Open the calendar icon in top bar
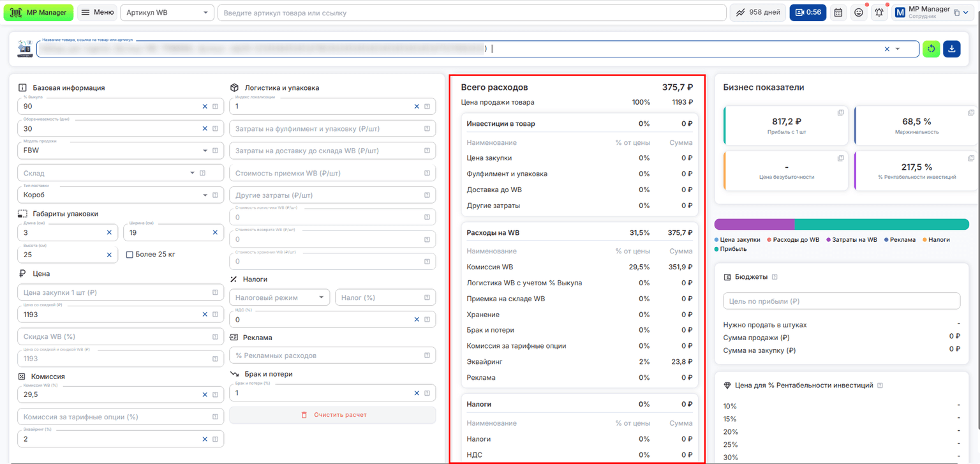The image size is (980, 464). (838, 13)
